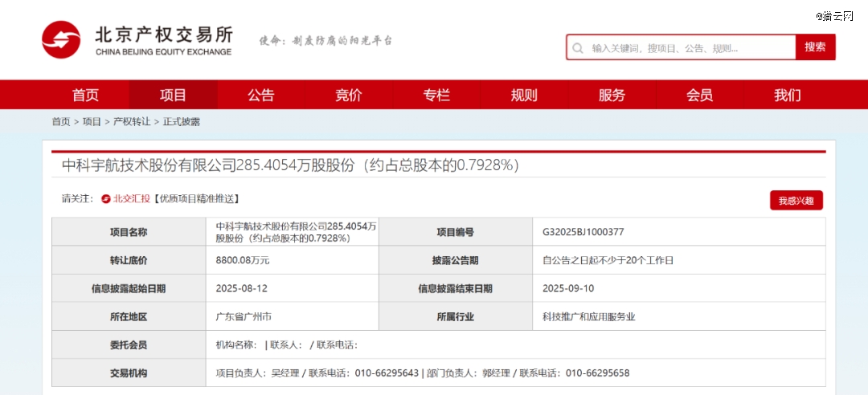Click the 正式披露 breadcrumb link
The height and width of the screenshot is (395, 868).
[182, 122]
